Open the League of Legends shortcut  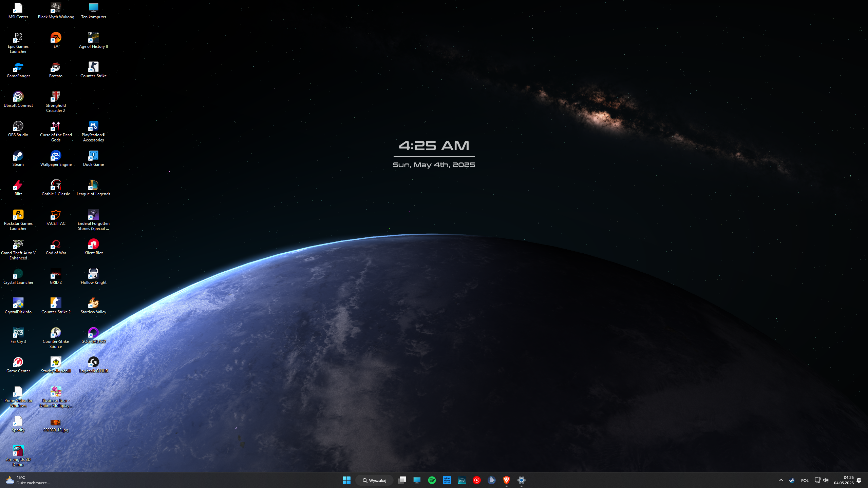93,188
